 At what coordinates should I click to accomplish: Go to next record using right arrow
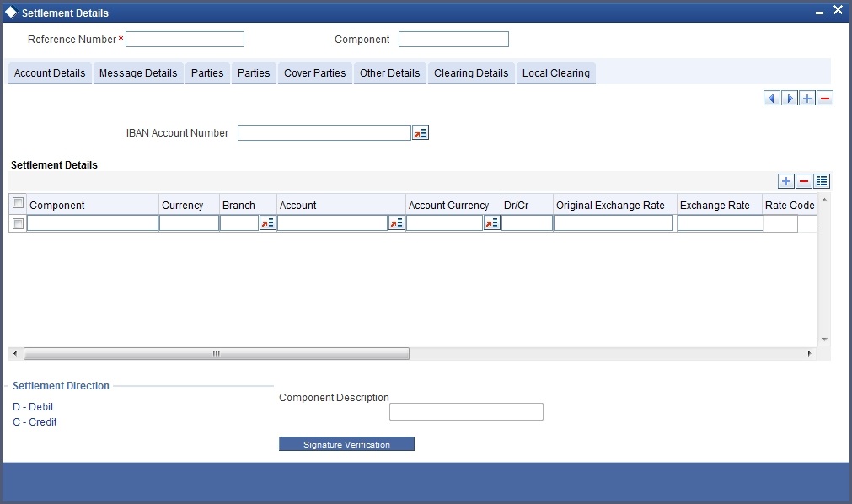coord(789,98)
